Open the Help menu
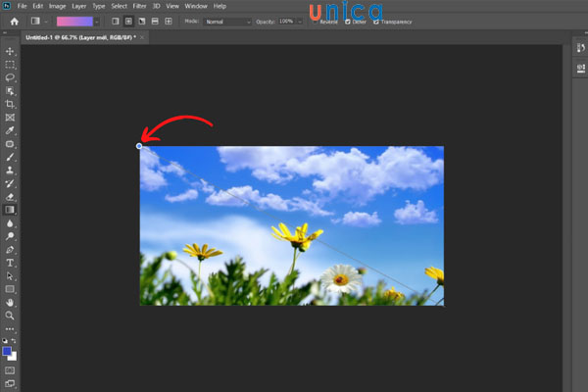Image resolution: width=588 pixels, height=392 pixels. click(x=220, y=6)
